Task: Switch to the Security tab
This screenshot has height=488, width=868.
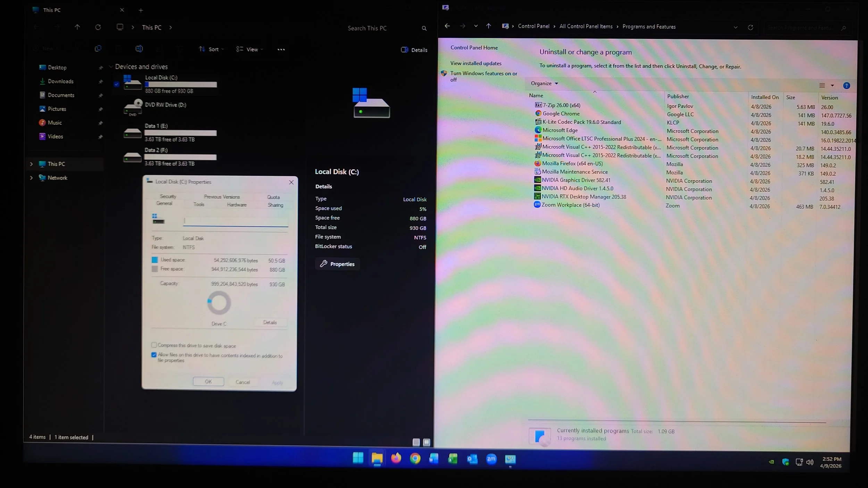Action: [x=168, y=196]
